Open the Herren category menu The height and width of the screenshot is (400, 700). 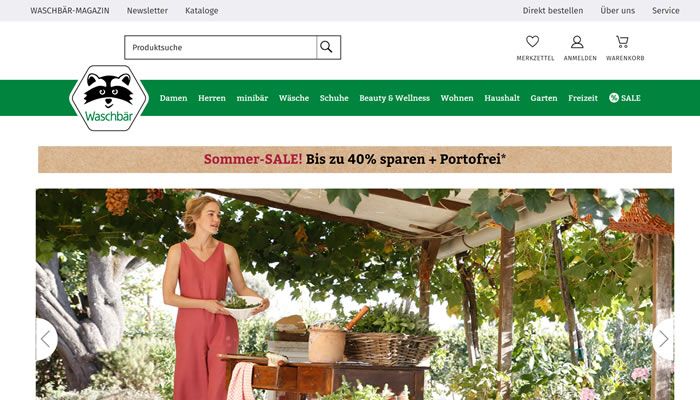(x=212, y=98)
